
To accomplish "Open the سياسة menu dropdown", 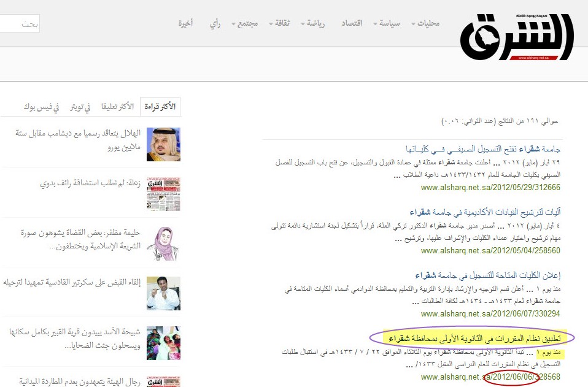I will 387,23.
